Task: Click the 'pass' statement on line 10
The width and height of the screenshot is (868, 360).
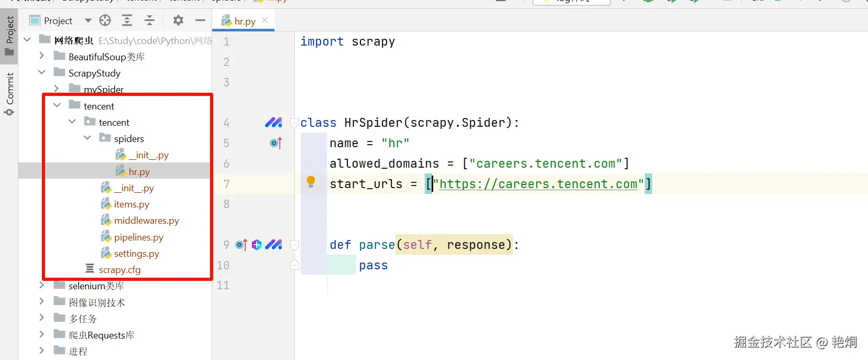Action: pos(373,265)
